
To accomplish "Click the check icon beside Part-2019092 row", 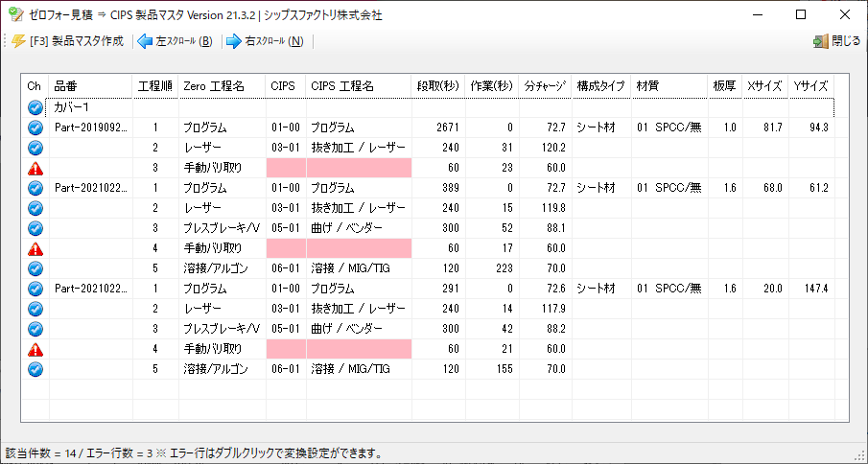I will pyautogui.click(x=35, y=128).
